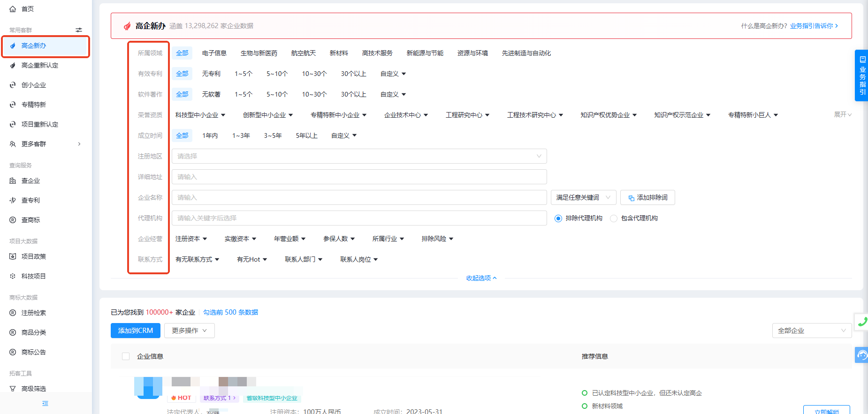Check the select-all checkbox beside 企业信息

126,356
